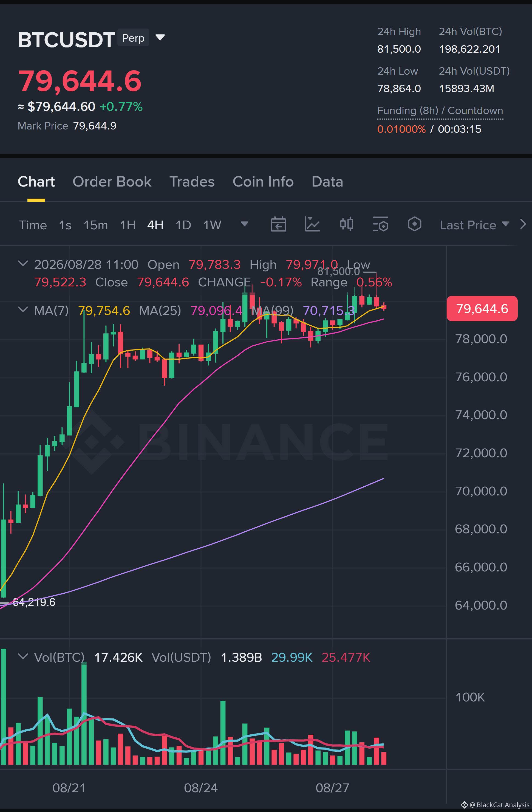Open the Coin Info tab

[263, 182]
